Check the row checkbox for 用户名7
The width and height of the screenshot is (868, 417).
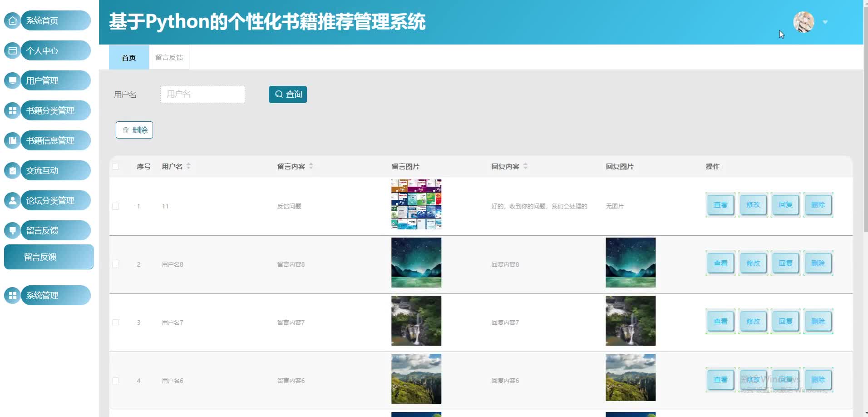116,323
